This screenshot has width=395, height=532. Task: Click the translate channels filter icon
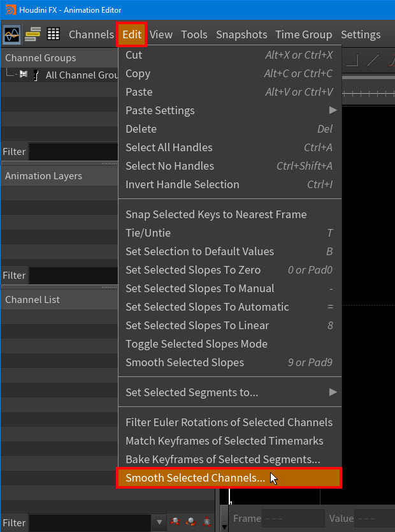pos(175,522)
